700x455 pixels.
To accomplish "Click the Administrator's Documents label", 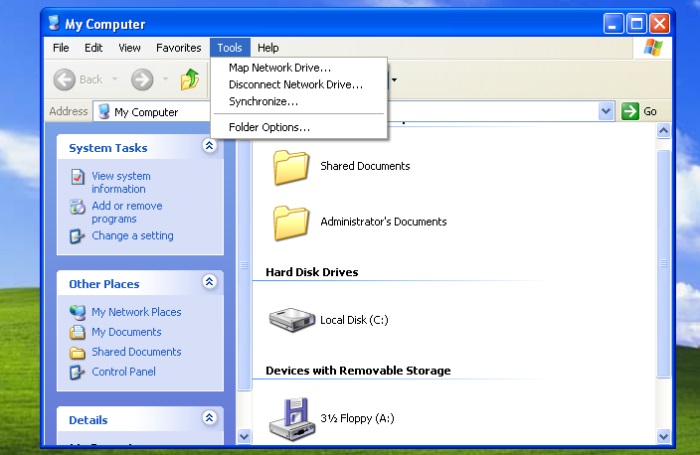I will pos(383,222).
